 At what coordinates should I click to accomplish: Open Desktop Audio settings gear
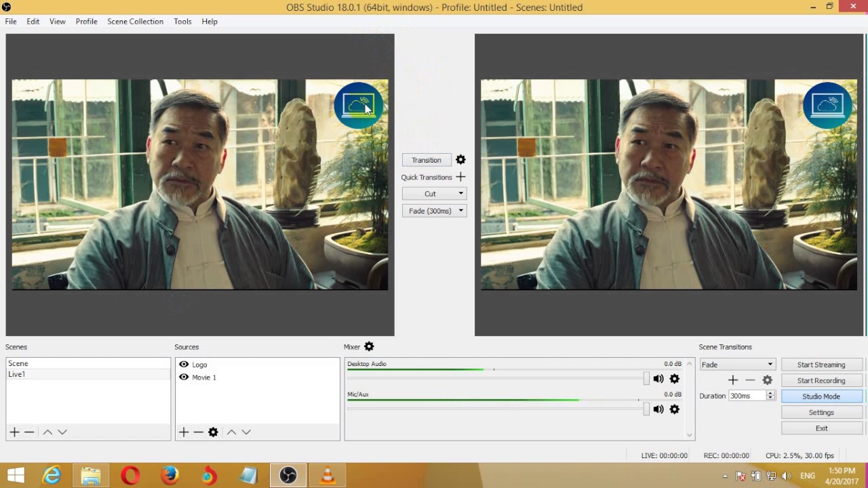[674, 379]
